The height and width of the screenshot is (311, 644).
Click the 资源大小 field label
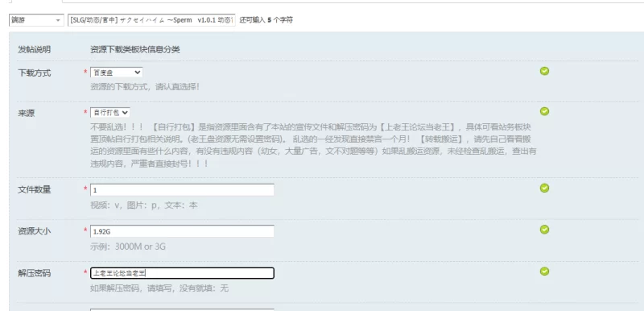pyautogui.click(x=34, y=231)
